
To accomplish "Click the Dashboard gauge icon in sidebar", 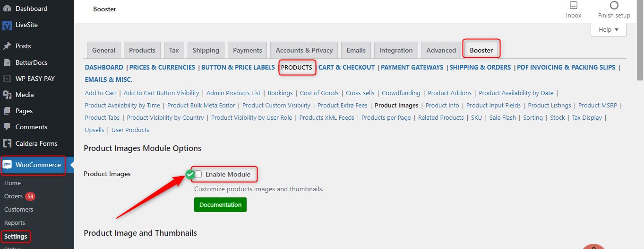I will click(7, 9).
